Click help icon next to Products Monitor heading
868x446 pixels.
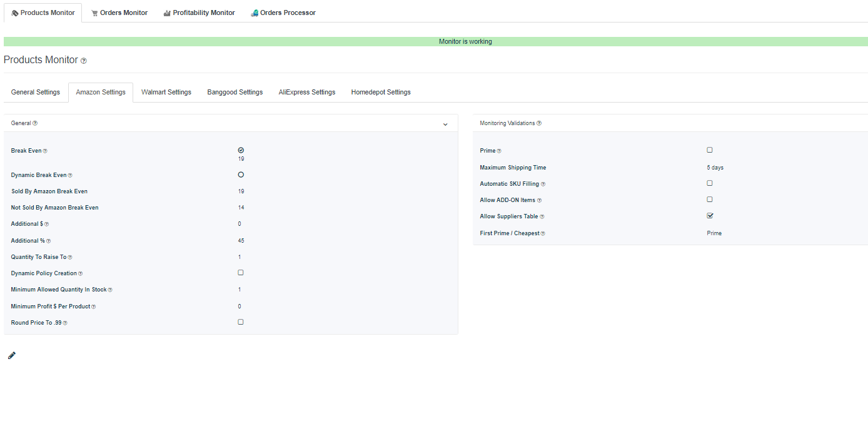click(x=84, y=61)
